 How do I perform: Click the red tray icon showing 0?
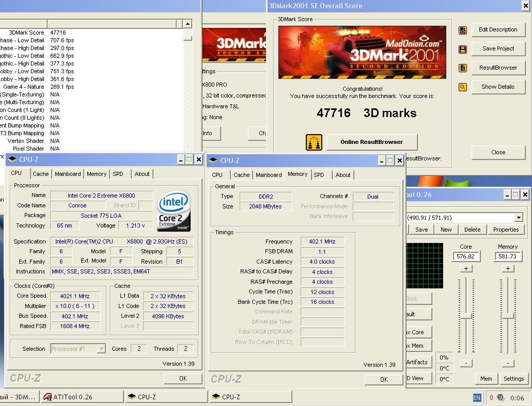pos(491,398)
